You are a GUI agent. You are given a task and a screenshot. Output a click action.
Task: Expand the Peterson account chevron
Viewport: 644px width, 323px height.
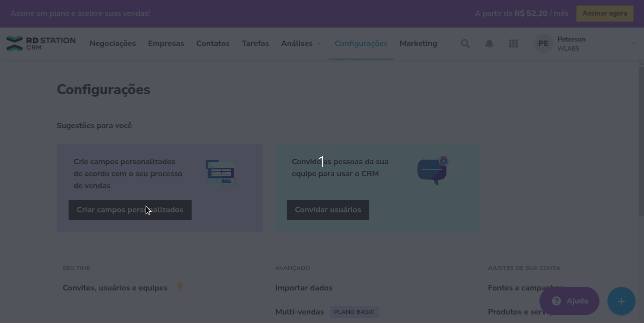633,44
